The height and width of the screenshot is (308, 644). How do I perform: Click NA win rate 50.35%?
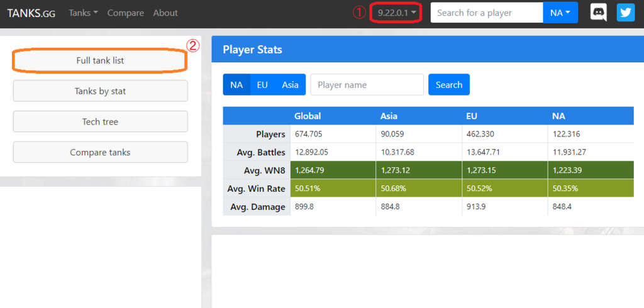tap(591, 189)
